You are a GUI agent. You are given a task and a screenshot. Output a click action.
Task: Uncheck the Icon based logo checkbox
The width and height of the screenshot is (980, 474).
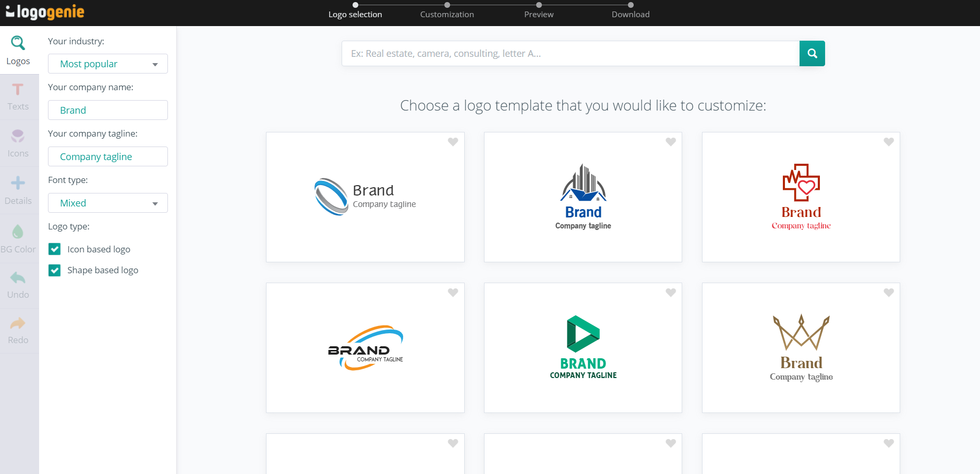(x=55, y=249)
